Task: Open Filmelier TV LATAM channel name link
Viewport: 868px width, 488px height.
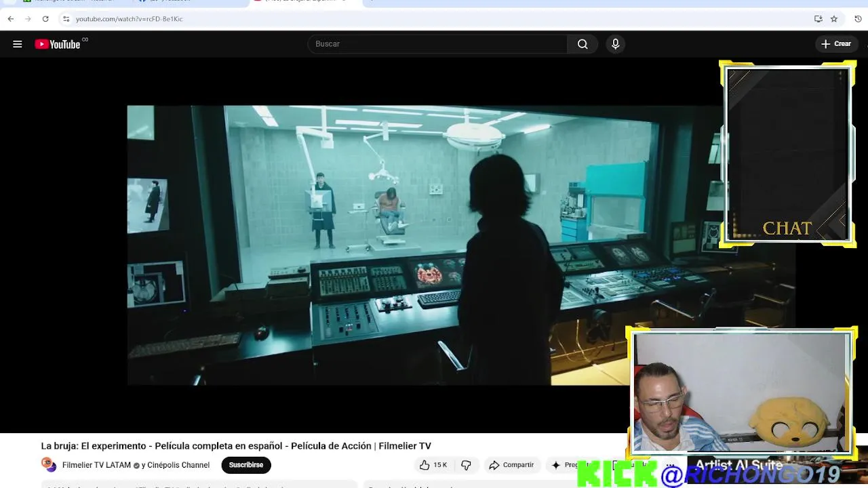Action: click(x=96, y=465)
